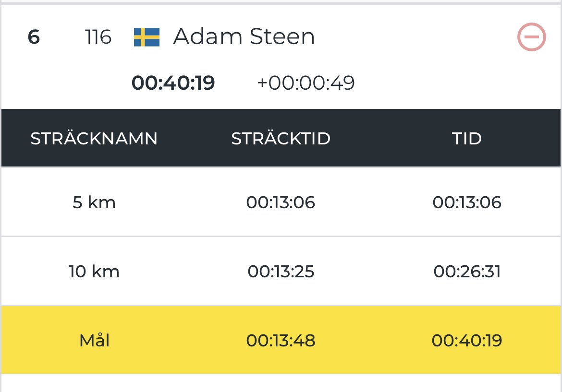Select the 5 km split row label
The width and height of the screenshot is (562, 392).
pyautogui.click(x=94, y=202)
